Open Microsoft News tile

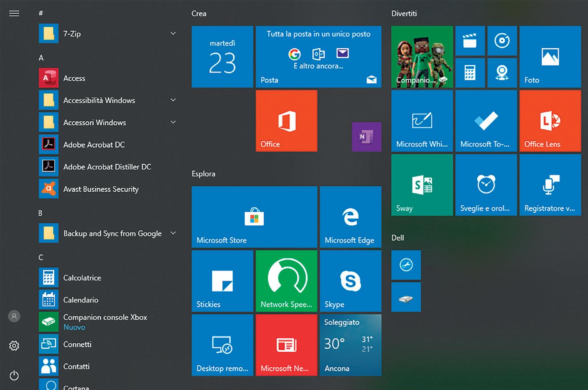point(286,345)
